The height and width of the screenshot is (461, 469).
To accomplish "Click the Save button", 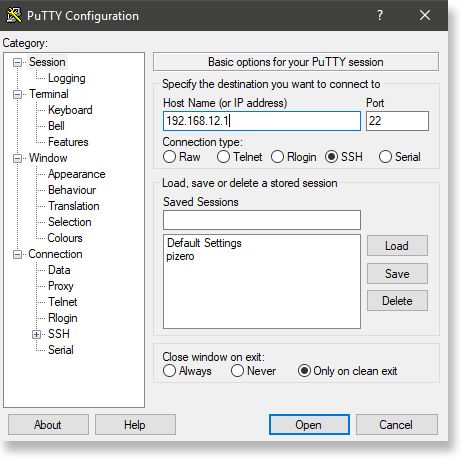I will pos(397,274).
